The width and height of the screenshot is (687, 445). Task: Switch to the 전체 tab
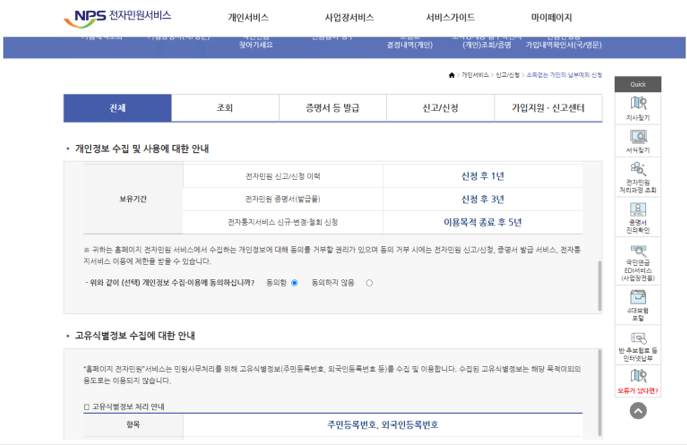[x=117, y=108]
